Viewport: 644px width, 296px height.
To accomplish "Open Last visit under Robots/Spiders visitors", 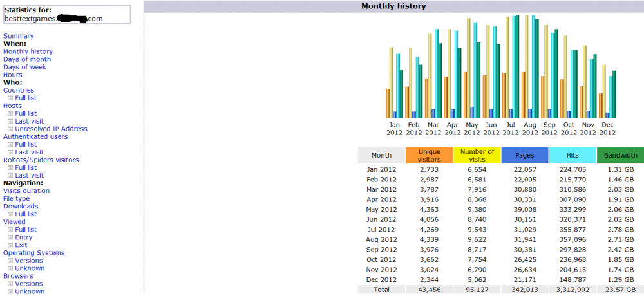I will point(29,175).
